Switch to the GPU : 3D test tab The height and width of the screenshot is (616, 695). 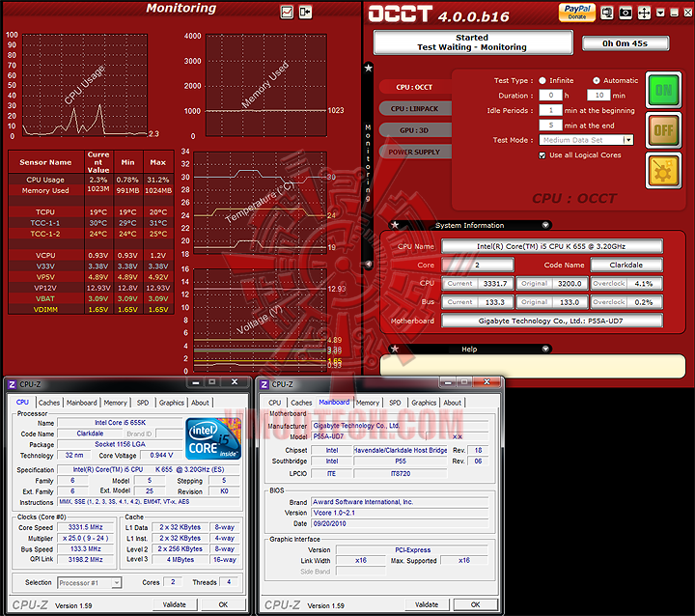[415, 130]
